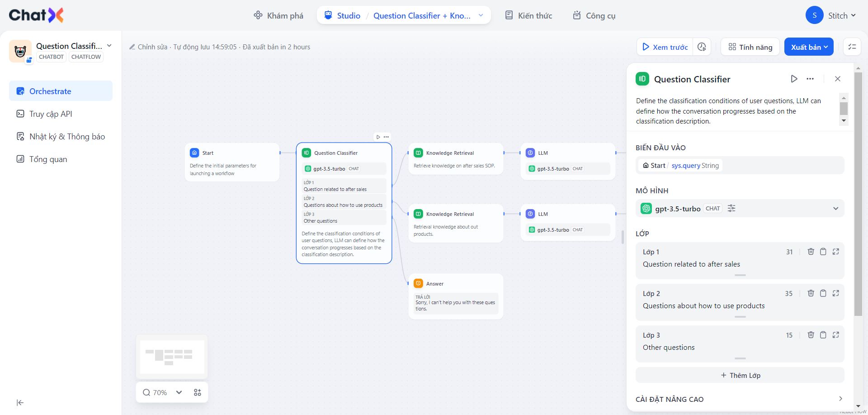The image size is (868, 415).
Task: Open the run history clock icon
Action: pyautogui.click(x=702, y=47)
